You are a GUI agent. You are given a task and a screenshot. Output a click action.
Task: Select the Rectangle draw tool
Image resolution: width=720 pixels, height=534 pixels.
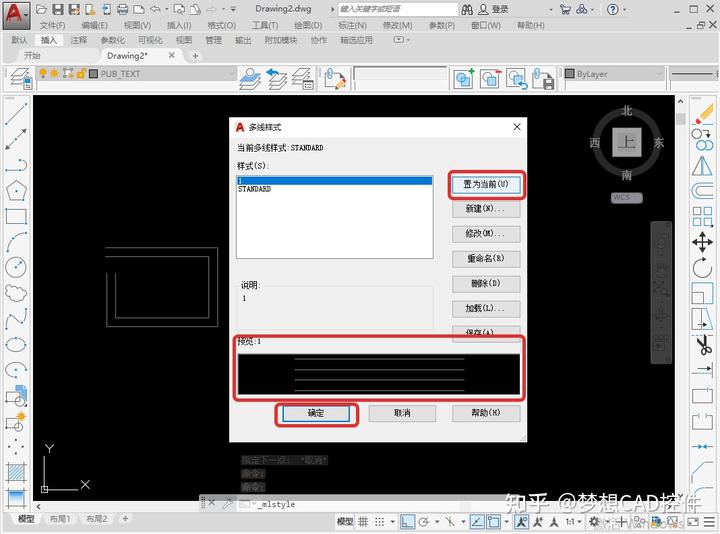pos(16,216)
